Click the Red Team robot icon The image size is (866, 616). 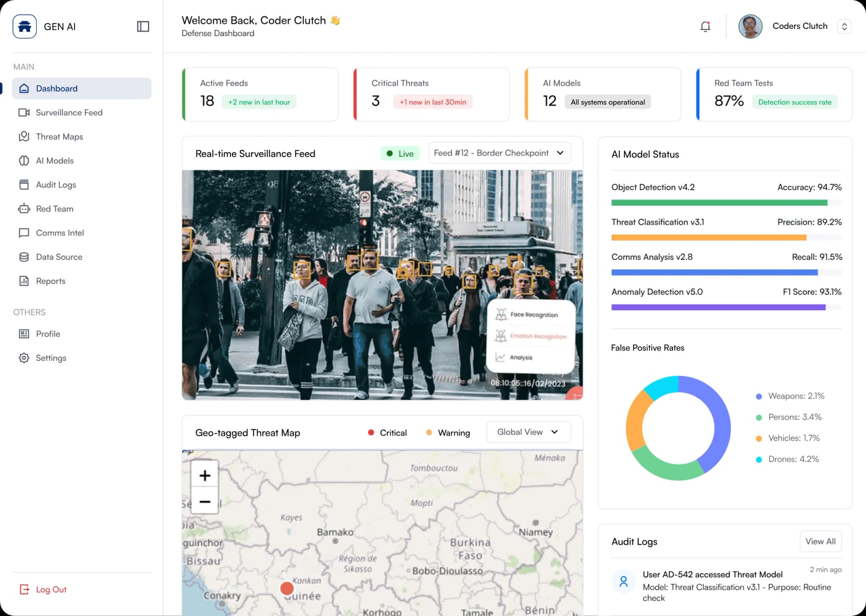(x=24, y=209)
